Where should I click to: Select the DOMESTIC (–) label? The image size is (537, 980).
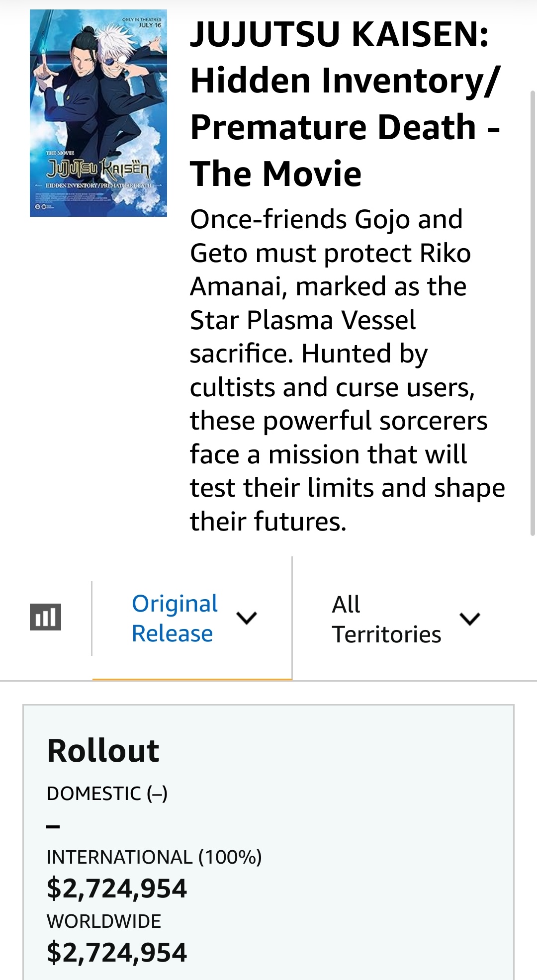[107, 794]
